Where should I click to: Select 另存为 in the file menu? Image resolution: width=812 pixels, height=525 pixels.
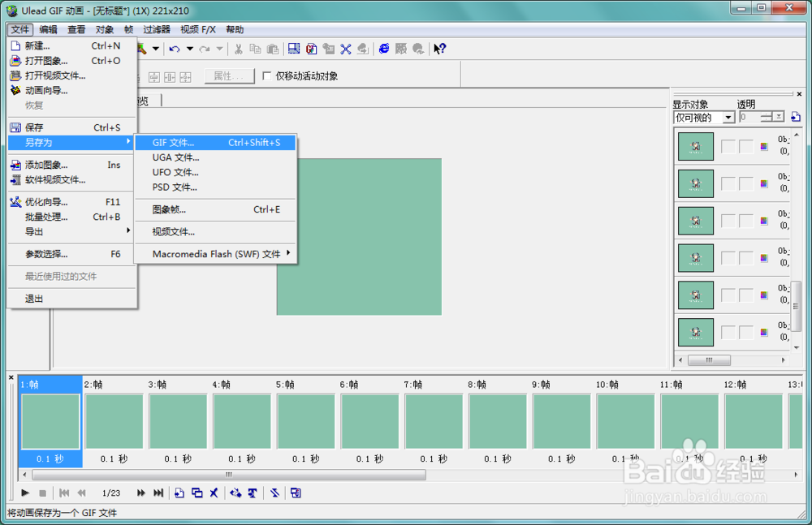click(72, 142)
